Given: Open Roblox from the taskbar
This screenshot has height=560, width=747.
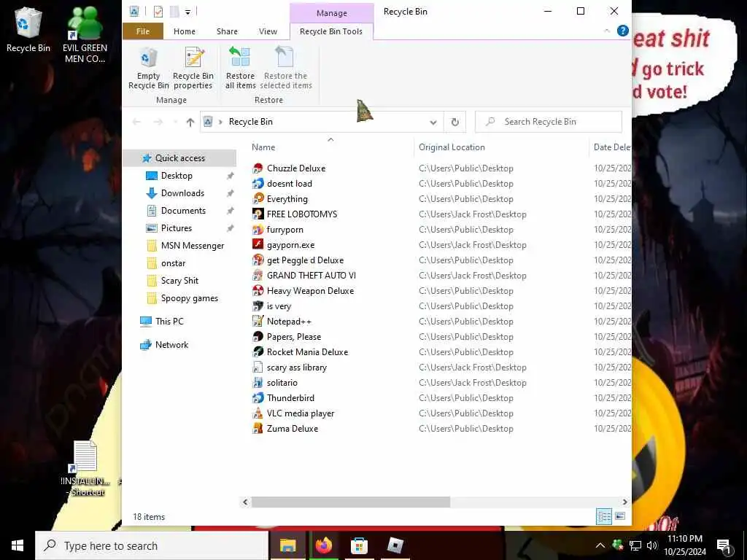Looking at the screenshot, I should pos(395,545).
